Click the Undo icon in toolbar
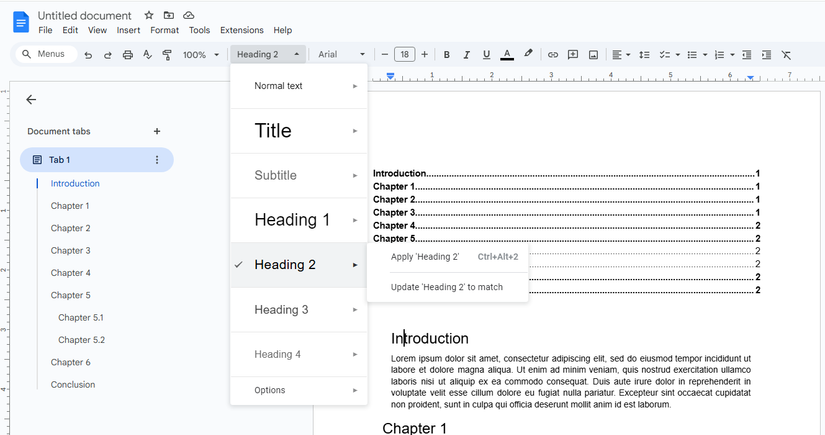Viewport: 825px width, 435px height. (88, 55)
